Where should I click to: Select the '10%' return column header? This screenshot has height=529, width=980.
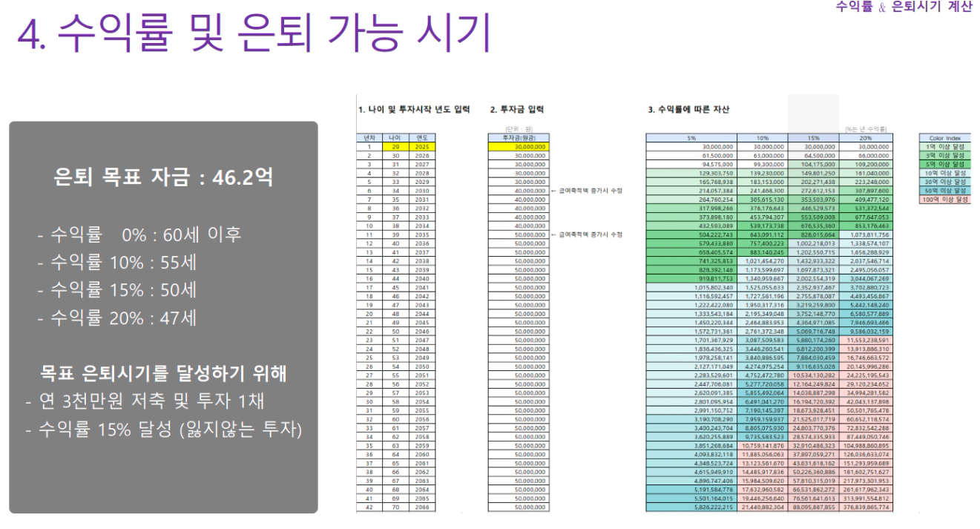(x=762, y=138)
